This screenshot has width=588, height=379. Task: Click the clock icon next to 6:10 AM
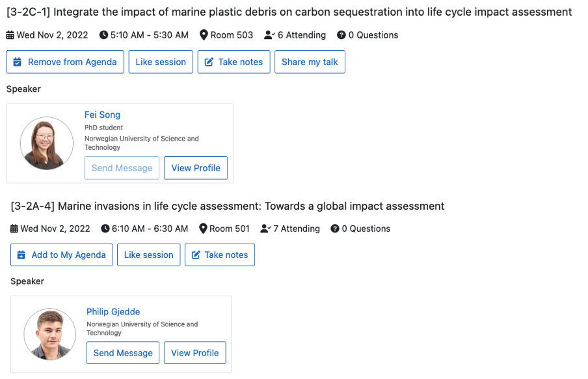coord(105,229)
